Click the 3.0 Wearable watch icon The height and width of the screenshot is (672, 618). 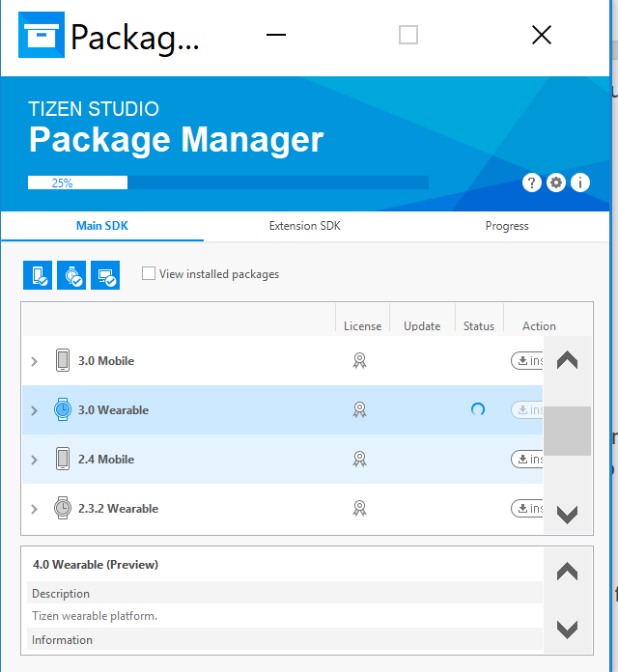tap(63, 409)
